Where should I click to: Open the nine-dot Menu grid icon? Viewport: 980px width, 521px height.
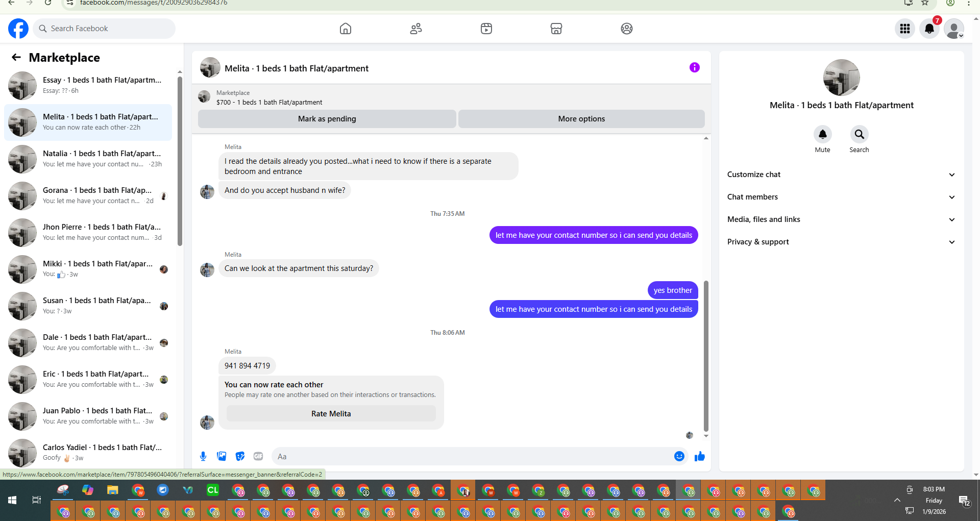(905, 29)
